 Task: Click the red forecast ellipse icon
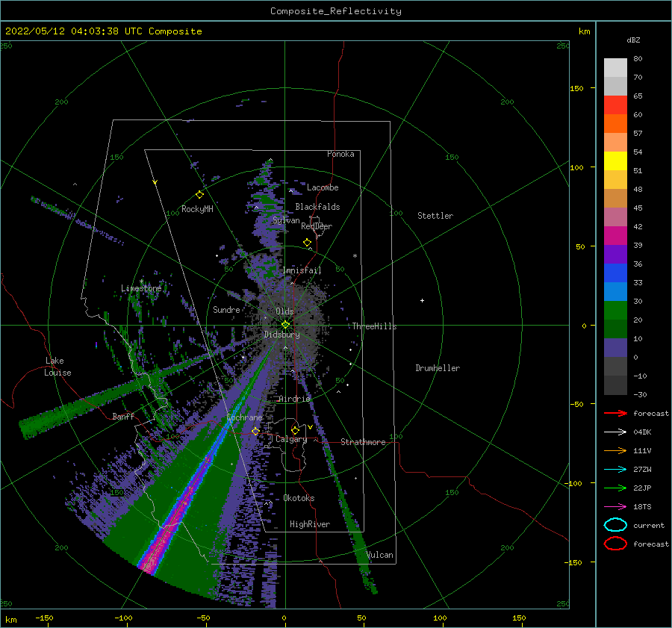coord(615,544)
